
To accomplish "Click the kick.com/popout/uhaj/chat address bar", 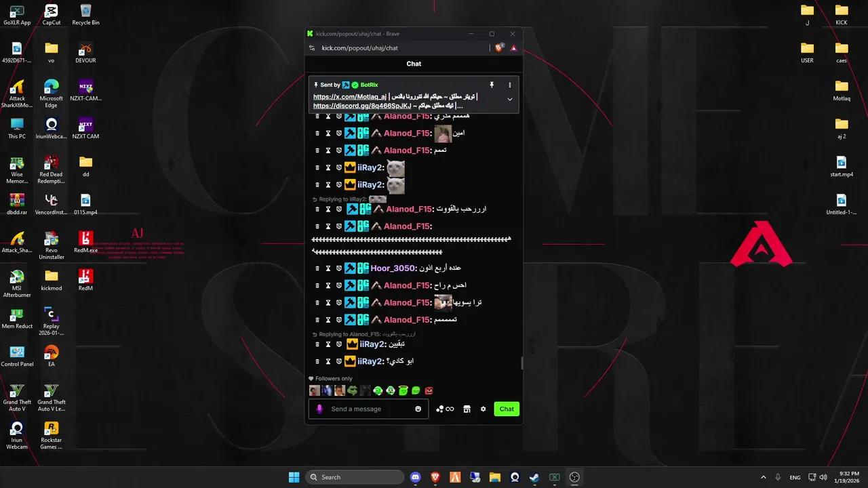I will tap(359, 48).
